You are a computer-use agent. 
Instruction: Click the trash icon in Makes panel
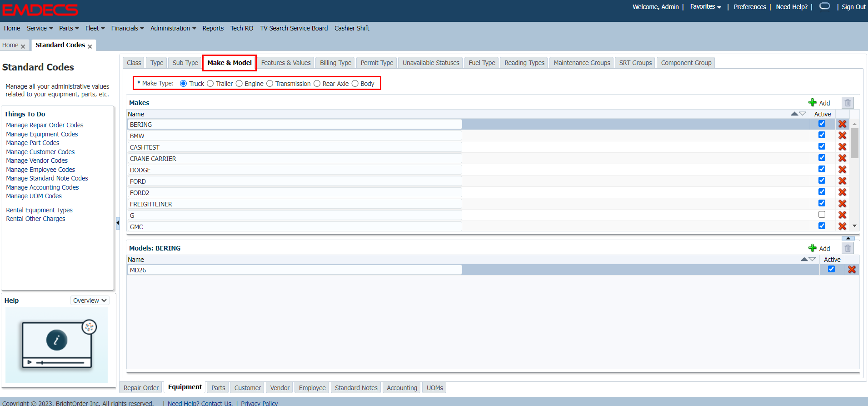click(848, 103)
